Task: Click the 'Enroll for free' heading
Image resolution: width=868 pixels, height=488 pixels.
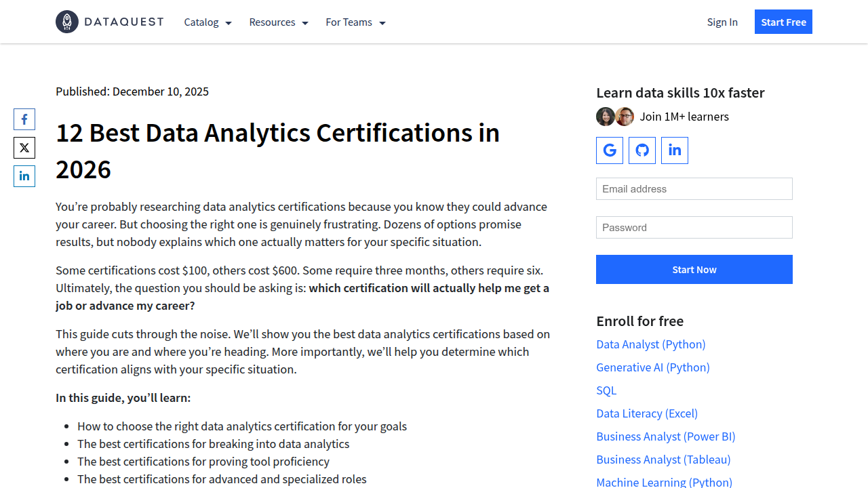Action: pyautogui.click(x=639, y=321)
